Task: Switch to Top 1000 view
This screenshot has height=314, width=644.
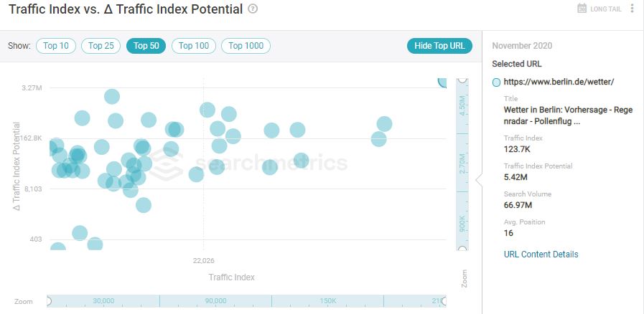Action: (246, 46)
